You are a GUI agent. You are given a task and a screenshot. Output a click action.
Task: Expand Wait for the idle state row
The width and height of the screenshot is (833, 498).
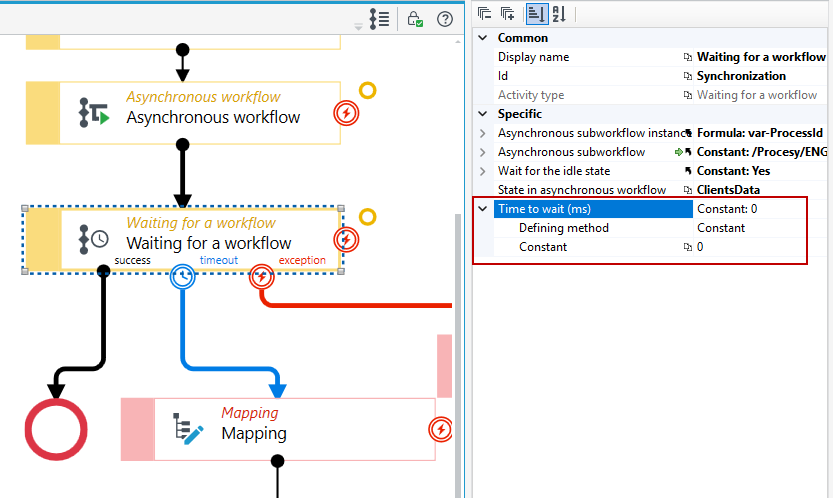[x=483, y=171]
